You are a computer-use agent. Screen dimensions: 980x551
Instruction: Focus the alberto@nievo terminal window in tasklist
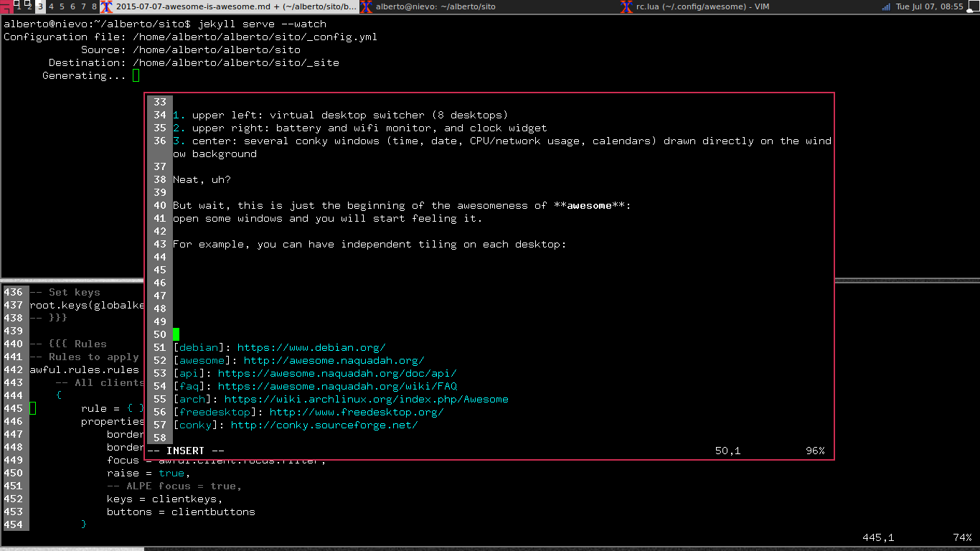[489, 6]
